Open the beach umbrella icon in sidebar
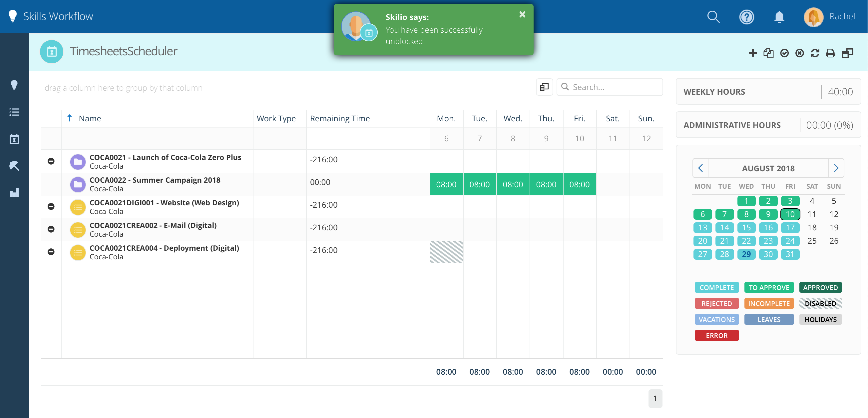 pyautogui.click(x=14, y=166)
